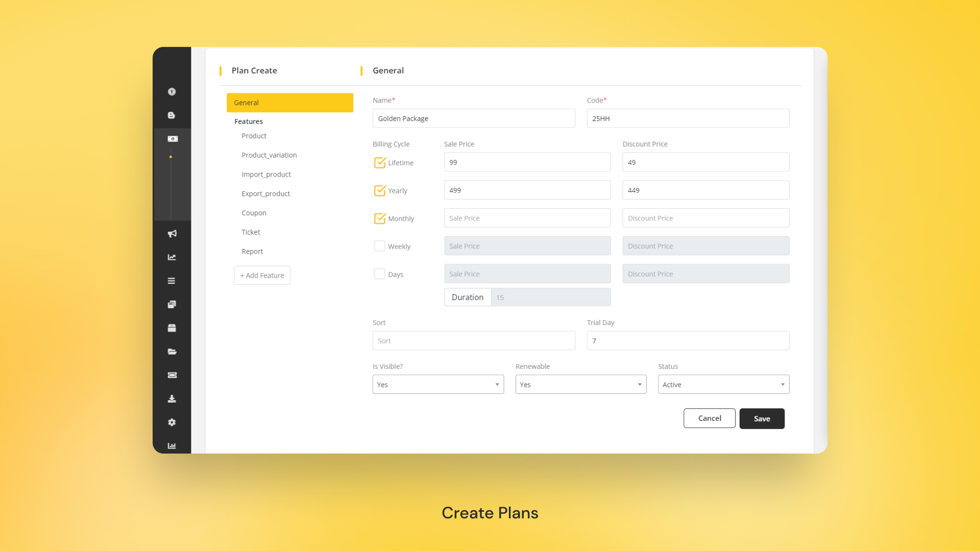
Task: Uncheck the Lifetime billing cycle checkbox
Action: click(x=380, y=163)
